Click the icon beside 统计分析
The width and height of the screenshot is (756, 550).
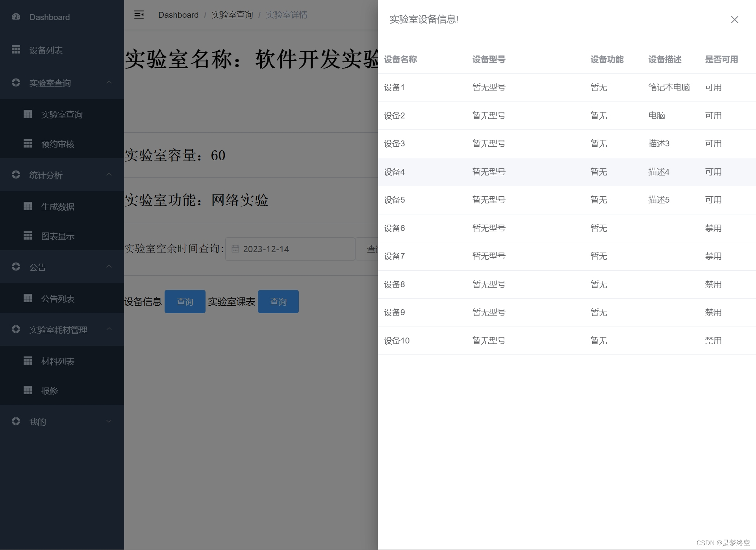pyautogui.click(x=16, y=175)
